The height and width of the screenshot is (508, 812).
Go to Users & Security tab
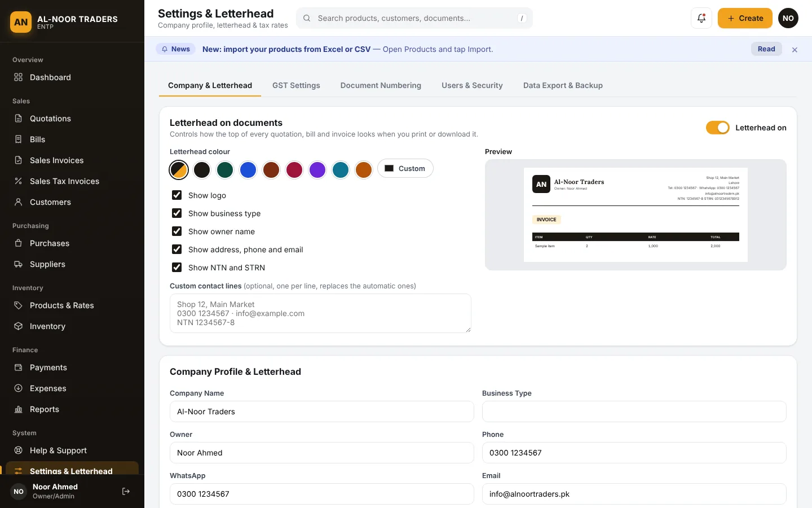472,85
